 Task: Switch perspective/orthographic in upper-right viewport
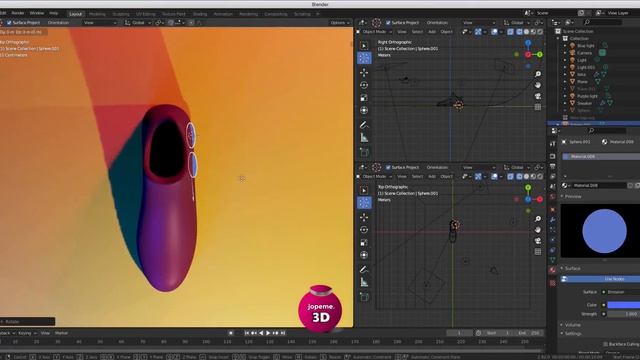point(538,107)
